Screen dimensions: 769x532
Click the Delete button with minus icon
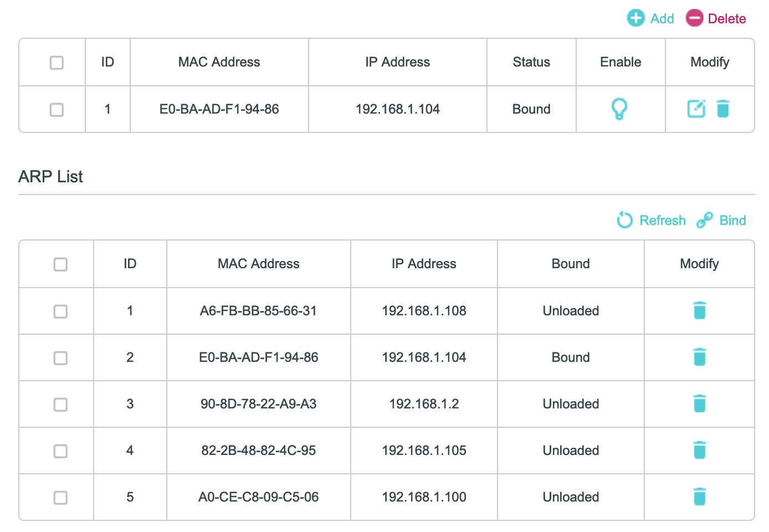[716, 18]
